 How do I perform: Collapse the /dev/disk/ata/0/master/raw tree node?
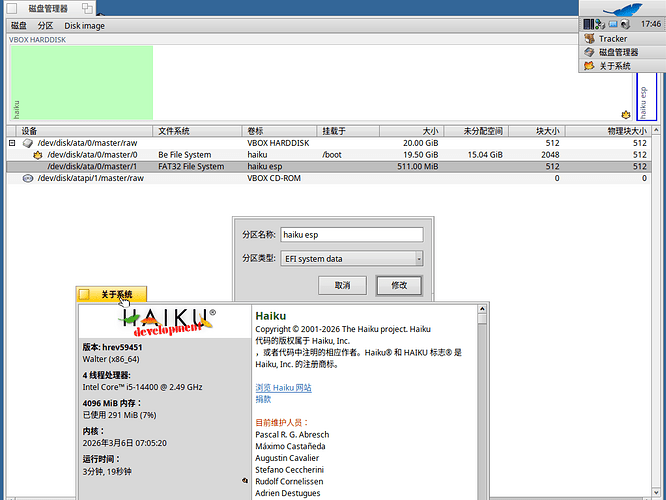click(x=13, y=143)
